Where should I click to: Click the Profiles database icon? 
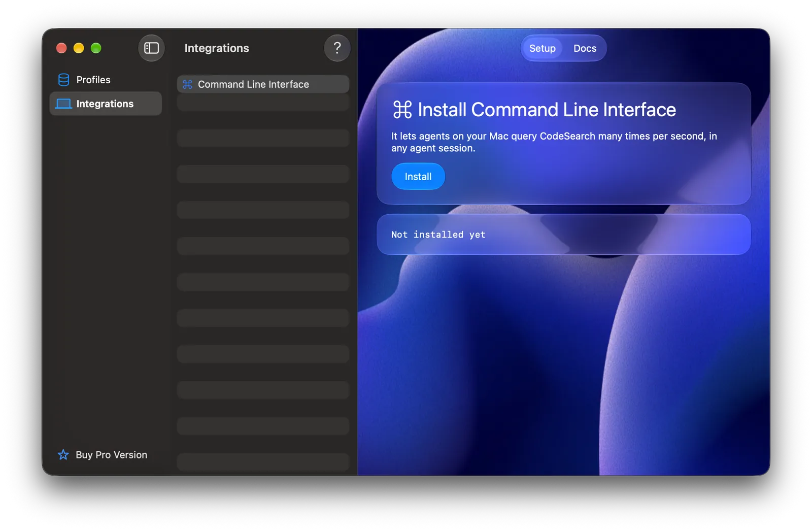pos(63,80)
